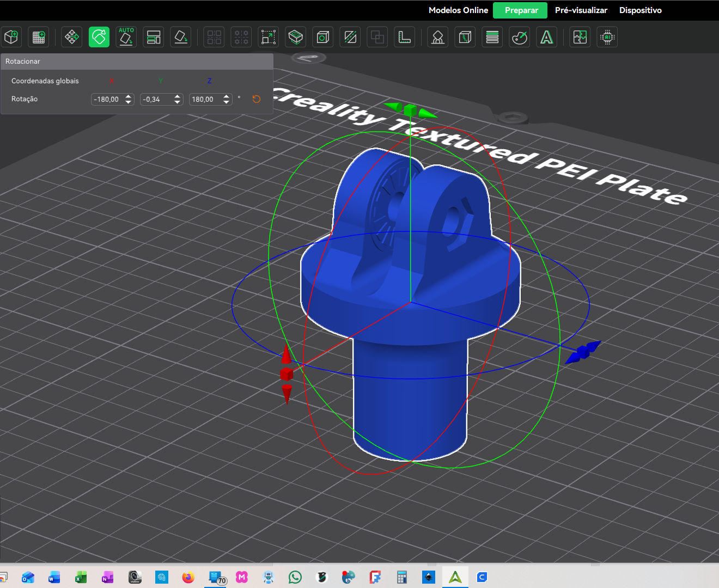Open the Paint supports tool
This screenshot has width=719, height=588.
tap(437, 37)
